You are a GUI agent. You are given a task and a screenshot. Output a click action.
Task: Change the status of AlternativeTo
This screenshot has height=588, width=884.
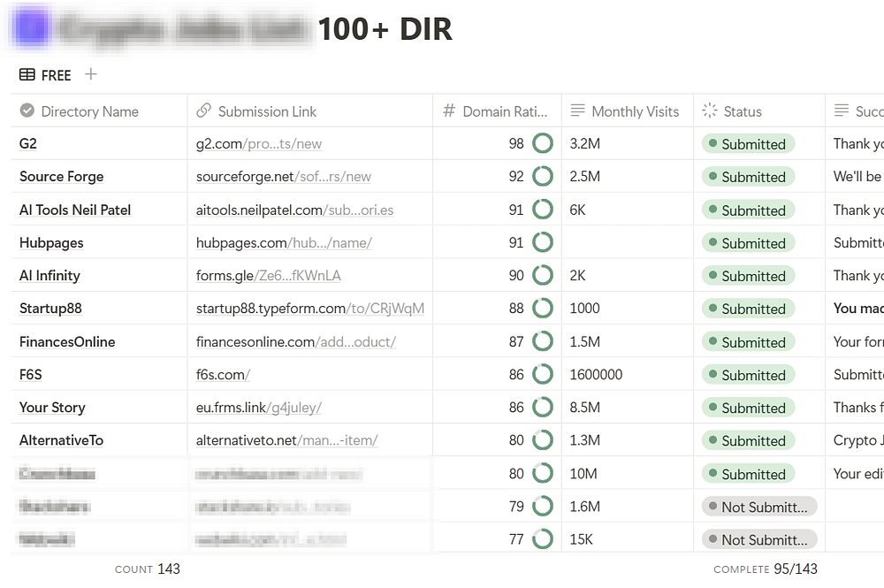[748, 440]
